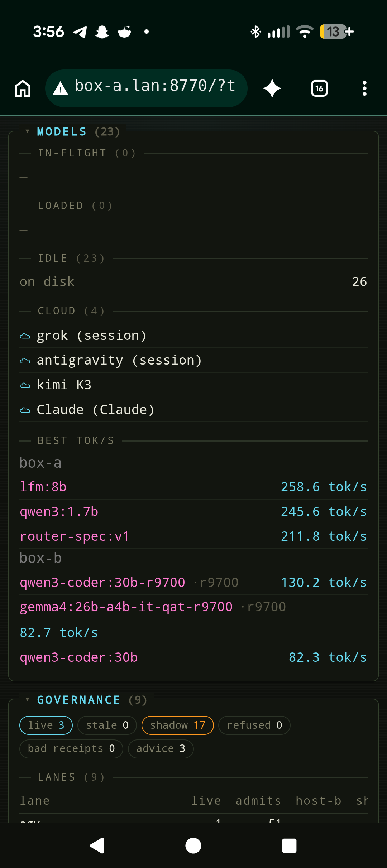Select the grok (session) cloud row

click(193, 336)
